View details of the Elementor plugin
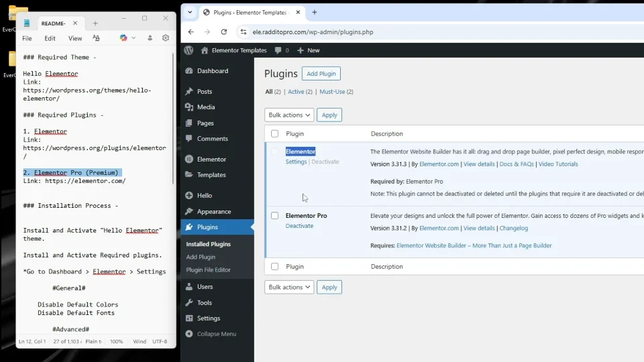Screen dimensions: 644x362 point(479,164)
